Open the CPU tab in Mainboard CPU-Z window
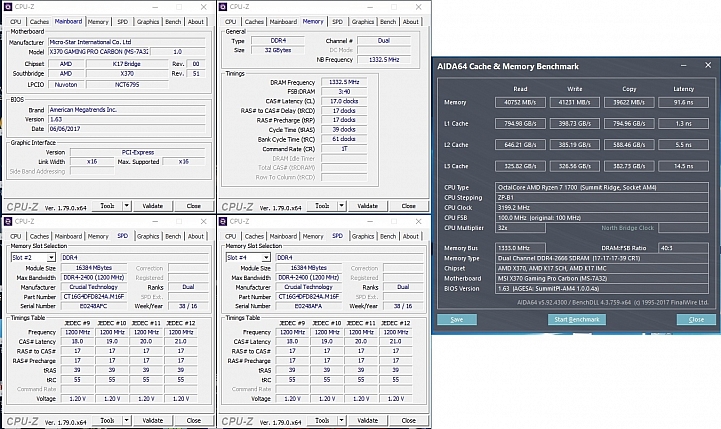 tap(16, 22)
